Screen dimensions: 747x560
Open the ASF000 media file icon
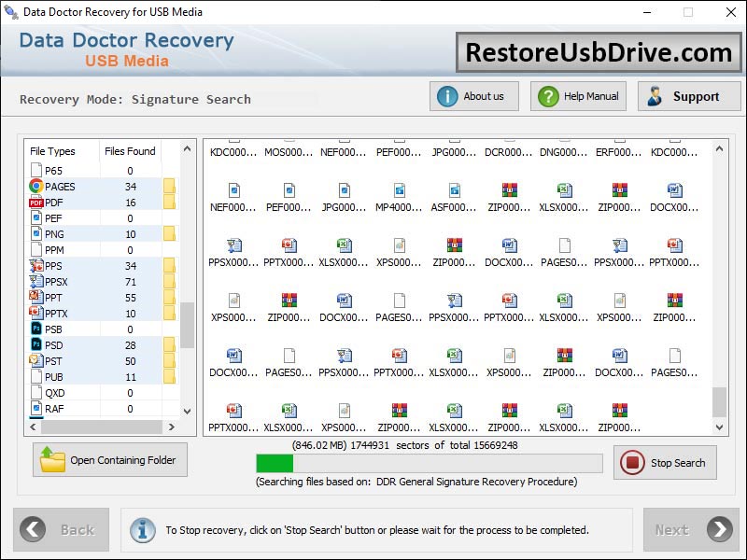(x=456, y=191)
